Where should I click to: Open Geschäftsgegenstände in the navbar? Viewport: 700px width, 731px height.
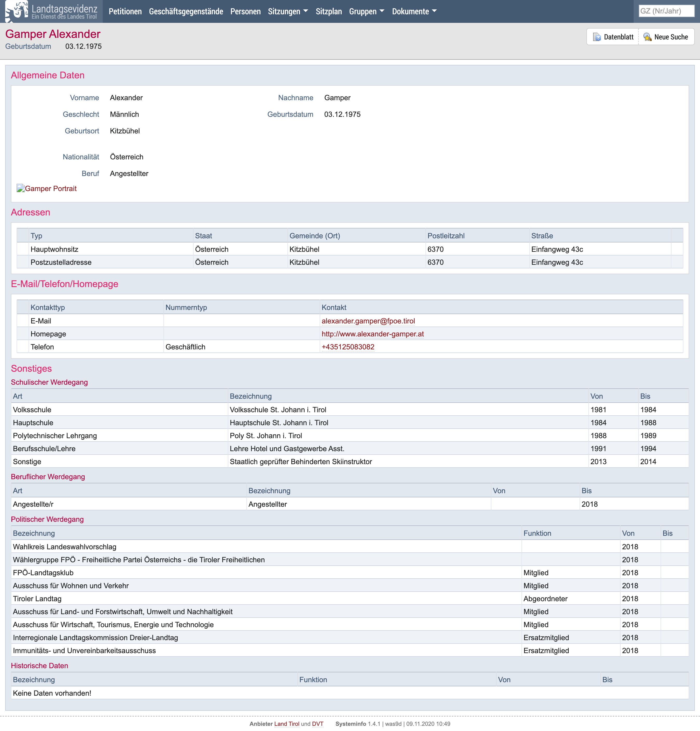click(186, 11)
